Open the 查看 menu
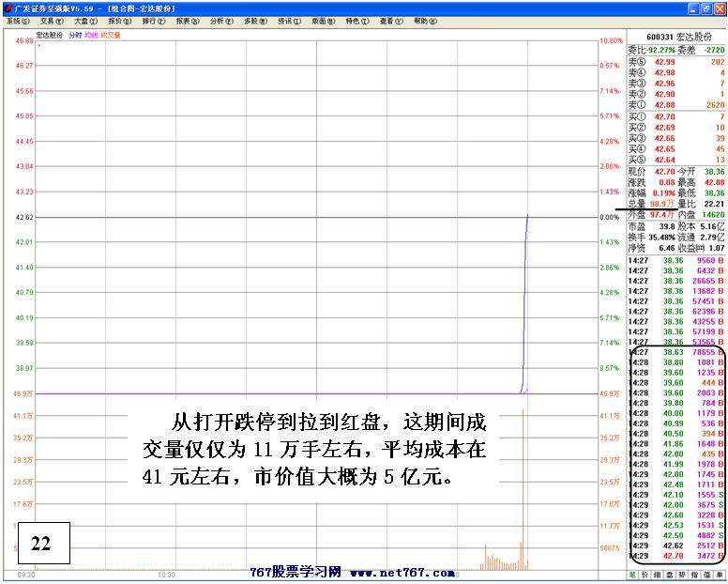 point(391,21)
